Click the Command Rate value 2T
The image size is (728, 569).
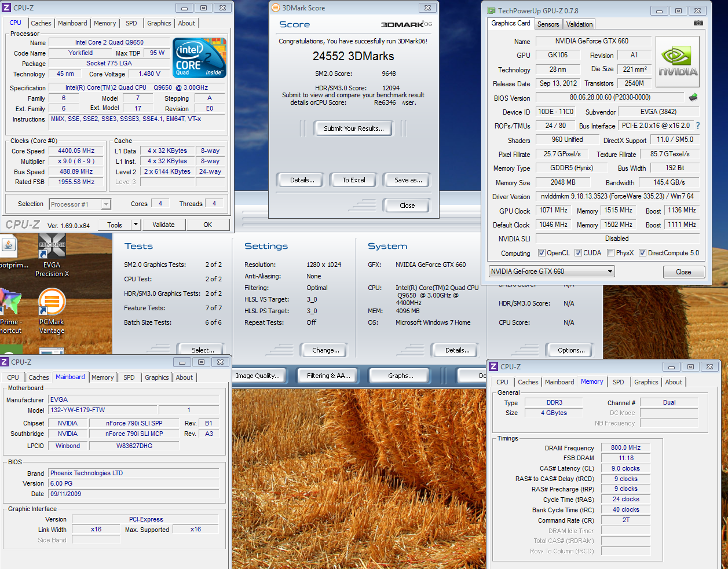[625, 520]
